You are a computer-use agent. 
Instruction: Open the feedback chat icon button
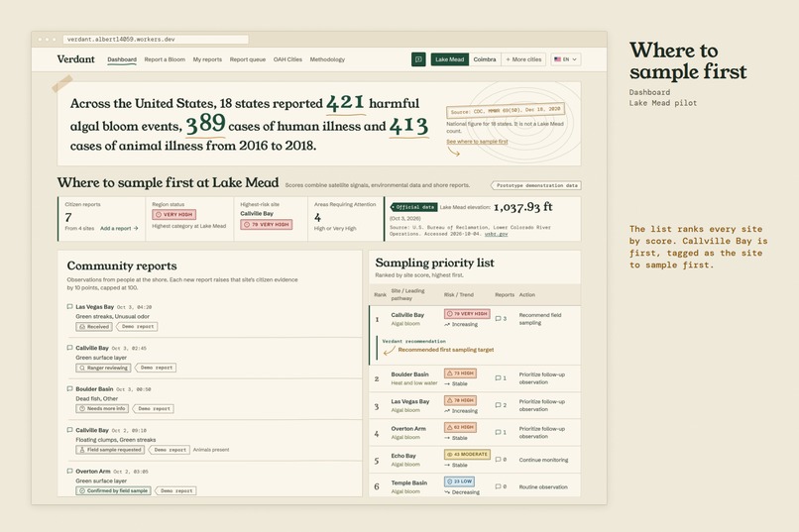click(418, 59)
